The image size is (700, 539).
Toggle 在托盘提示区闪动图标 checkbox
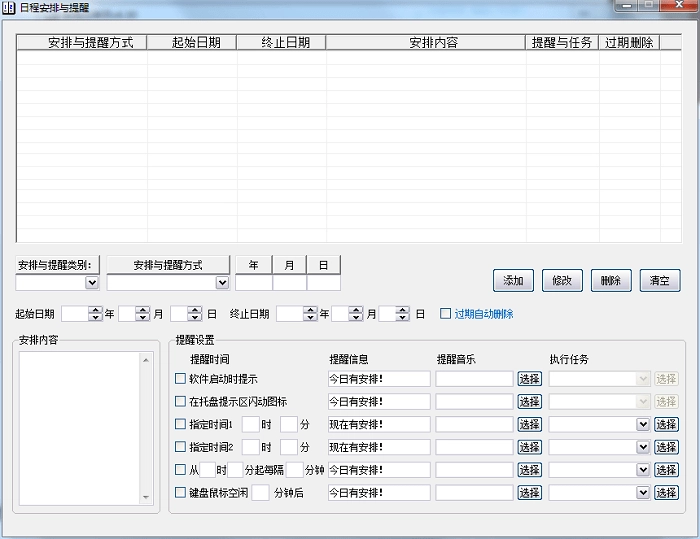click(181, 402)
